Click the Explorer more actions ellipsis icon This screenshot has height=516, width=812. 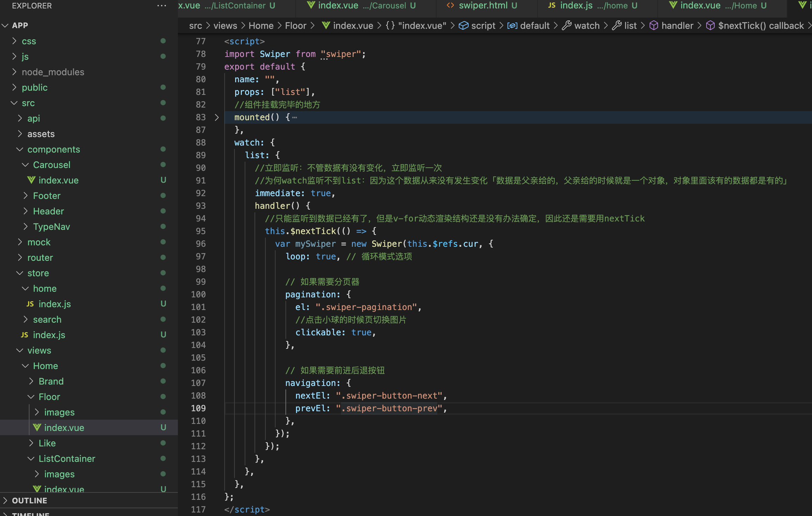162,6
